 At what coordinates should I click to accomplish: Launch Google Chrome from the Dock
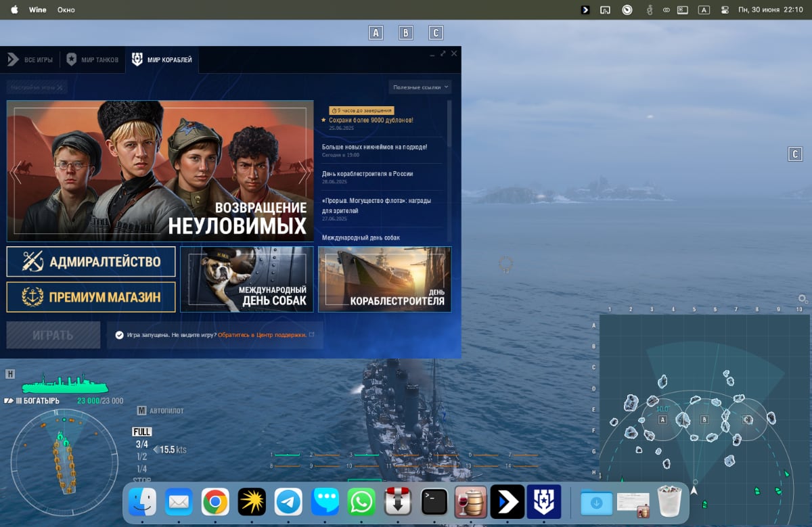coord(215,502)
